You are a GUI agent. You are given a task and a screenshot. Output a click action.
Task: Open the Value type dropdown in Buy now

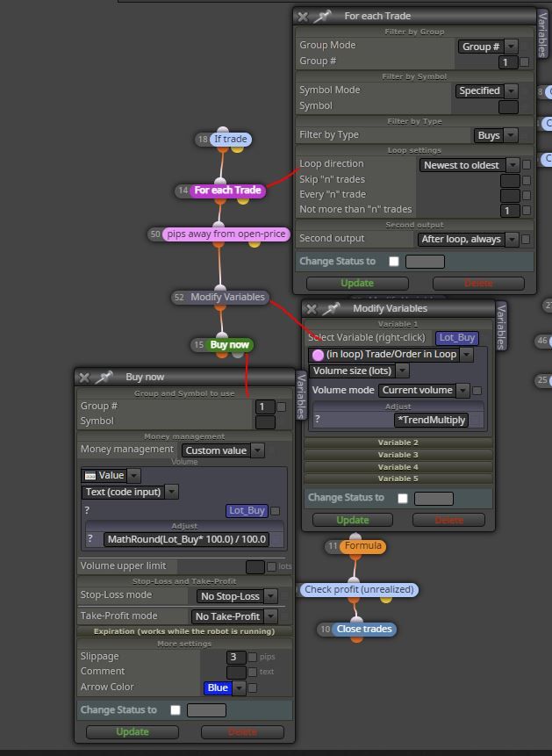click(134, 475)
